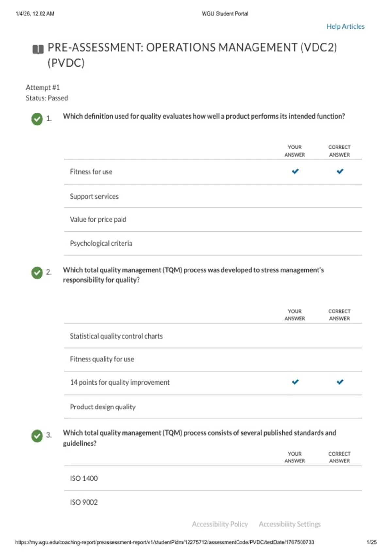
Task: Click the preassessment report URL in the footer
Action: coord(165,542)
